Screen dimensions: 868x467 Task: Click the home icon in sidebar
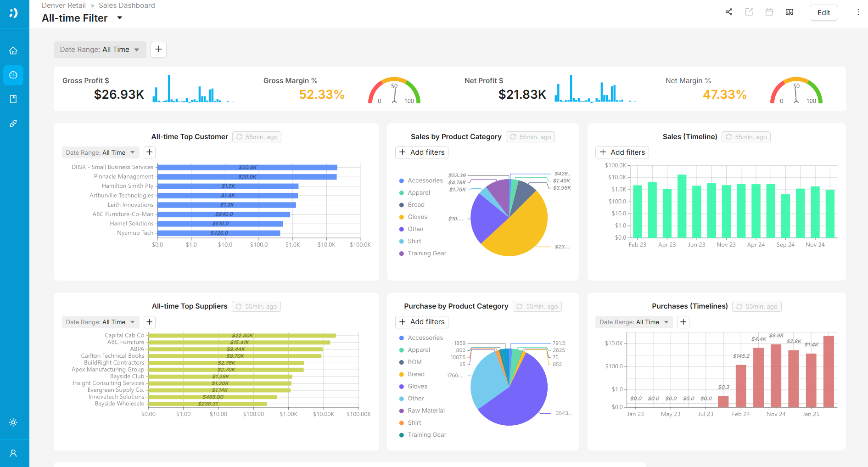(x=13, y=51)
